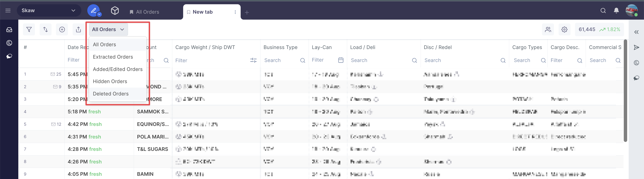Select Hidden Orders menu option
Image resolution: width=644 pixels, height=179 pixels.
tap(110, 81)
